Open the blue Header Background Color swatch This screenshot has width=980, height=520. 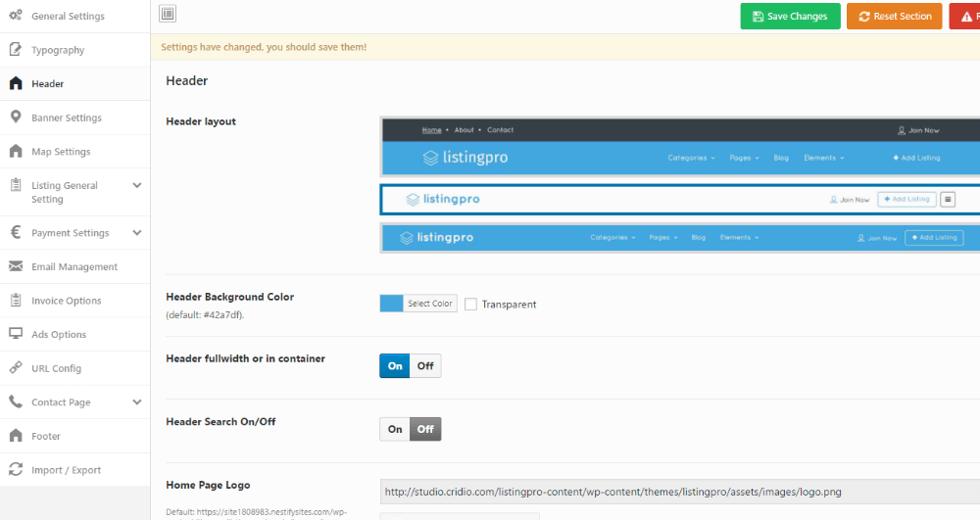coord(391,304)
